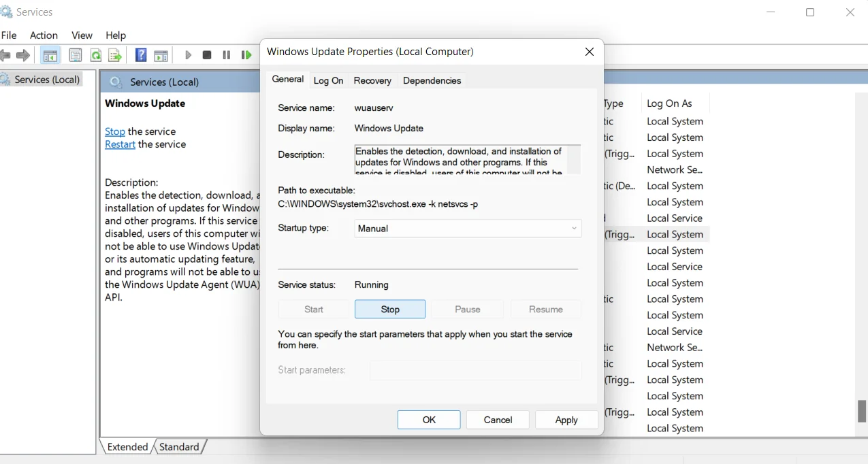Click Cancel in the properties dialog

coord(498,420)
